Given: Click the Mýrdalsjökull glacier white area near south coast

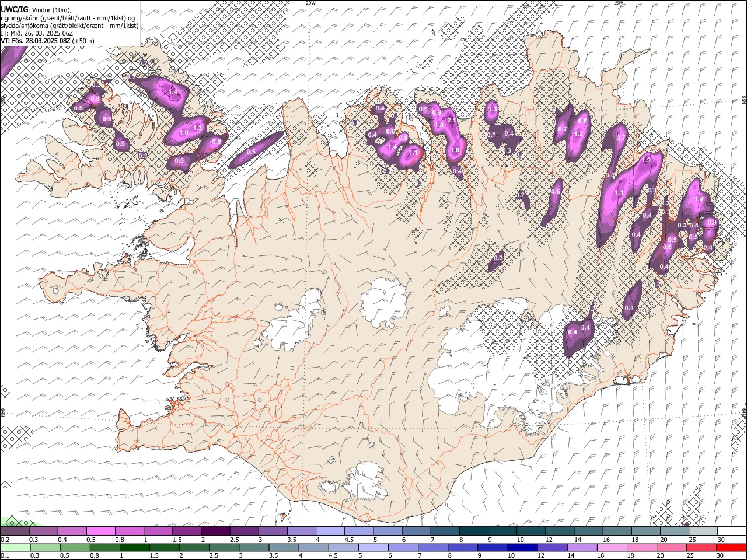Looking at the screenshot, I should 366,481.
